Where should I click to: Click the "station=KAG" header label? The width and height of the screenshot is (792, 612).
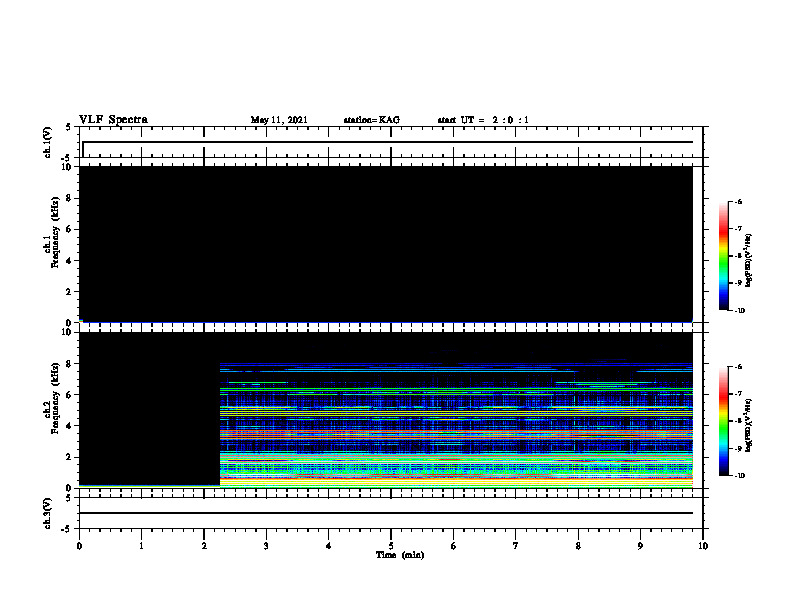pyautogui.click(x=372, y=120)
